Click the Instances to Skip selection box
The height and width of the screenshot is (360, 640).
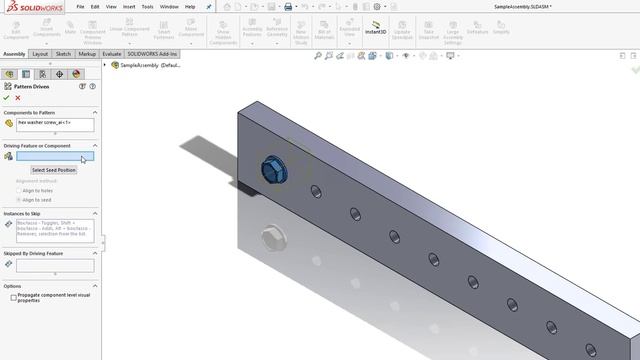pyautogui.click(x=55, y=231)
